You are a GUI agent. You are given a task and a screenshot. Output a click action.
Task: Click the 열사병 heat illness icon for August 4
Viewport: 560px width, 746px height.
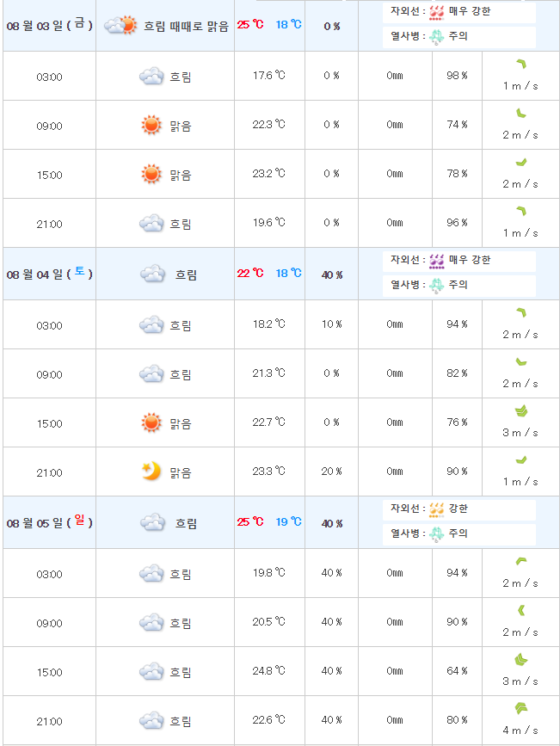[437, 285]
